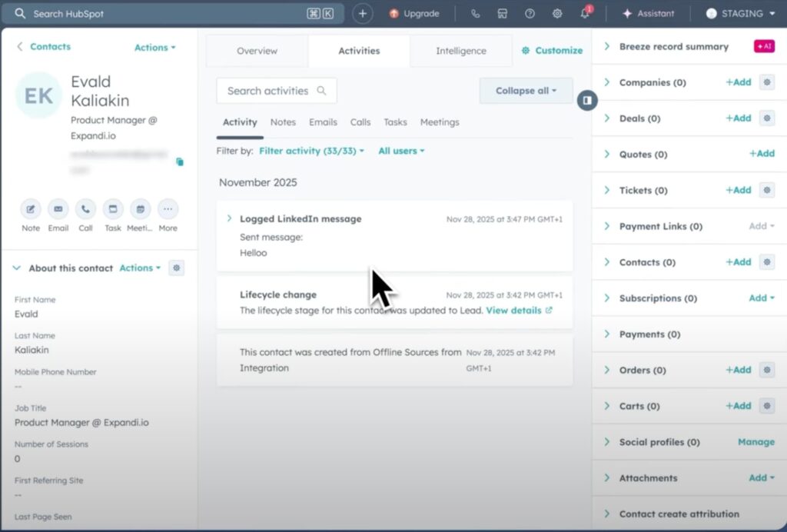Compose an email via the Email icon
This screenshot has height=532, width=787.
58,209
